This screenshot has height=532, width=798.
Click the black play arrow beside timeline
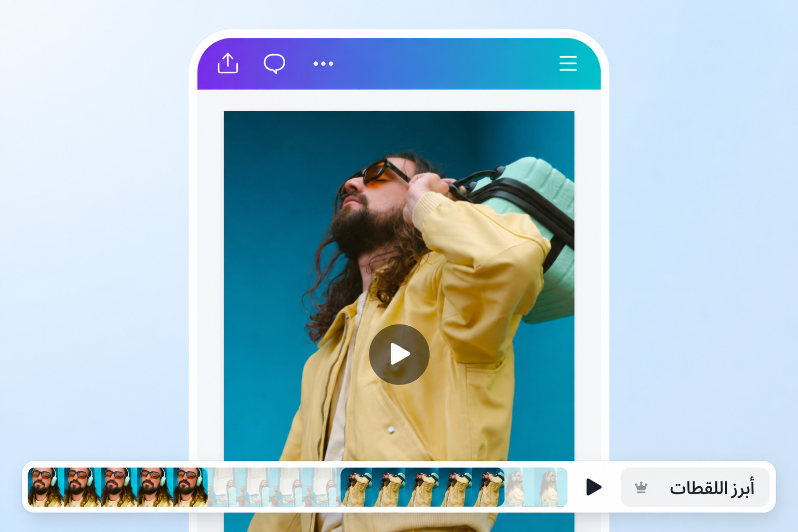[593, 487]
